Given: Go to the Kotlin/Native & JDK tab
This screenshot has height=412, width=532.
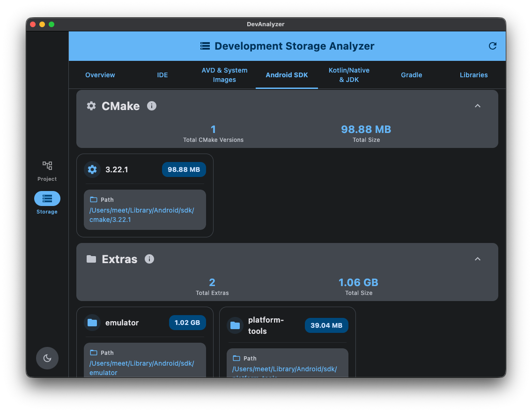Looking at the screenshot, I should point(349,75).
